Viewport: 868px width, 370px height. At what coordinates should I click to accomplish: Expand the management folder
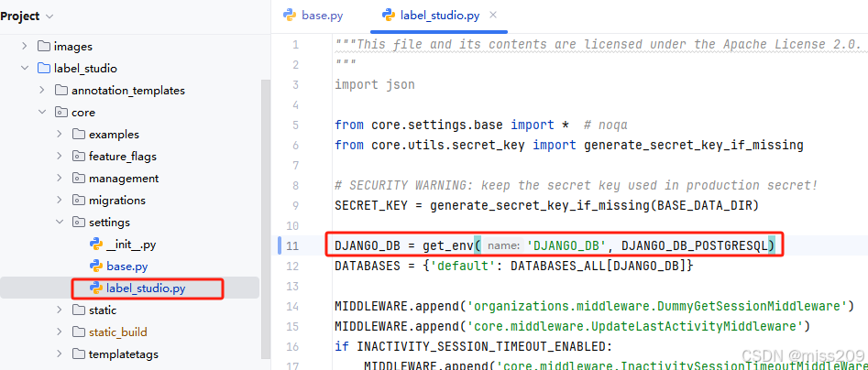pyautogui.click(x=60, y=179)
